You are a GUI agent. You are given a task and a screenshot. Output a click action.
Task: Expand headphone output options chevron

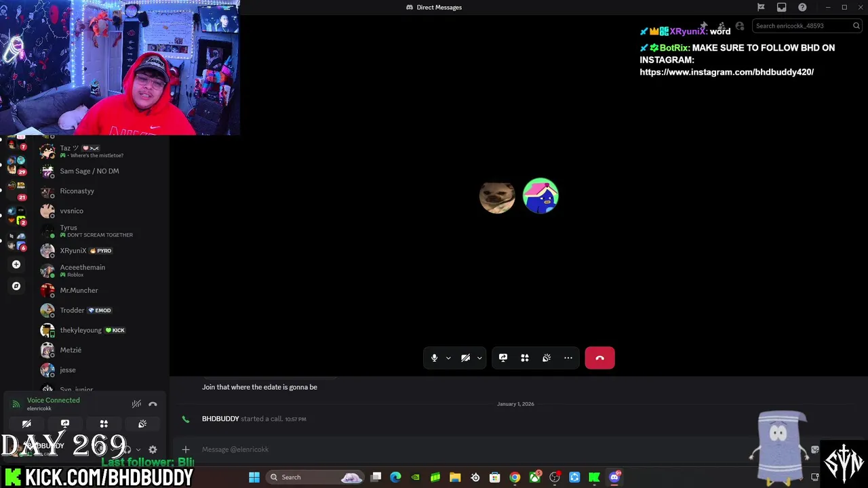pos(138,449)
